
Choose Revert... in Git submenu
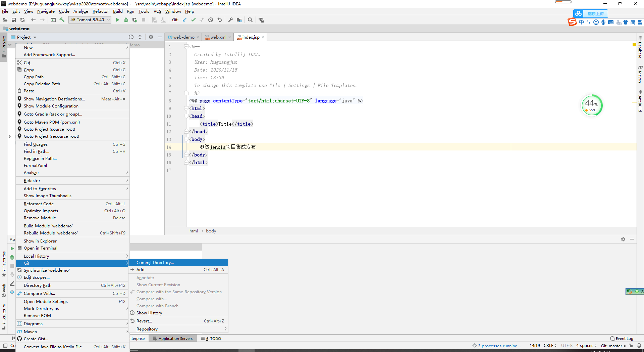pyautogui.click(x=178, y=321)
